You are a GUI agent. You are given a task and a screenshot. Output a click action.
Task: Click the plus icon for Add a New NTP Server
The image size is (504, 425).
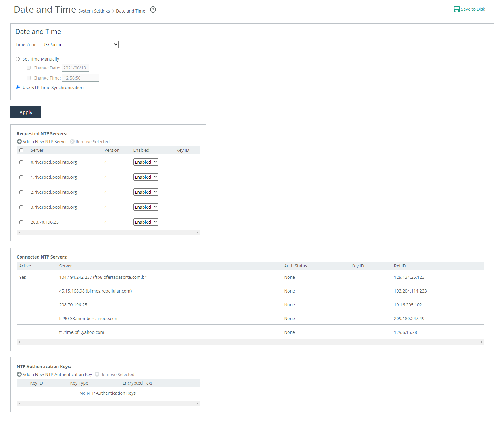coord(19,142)
